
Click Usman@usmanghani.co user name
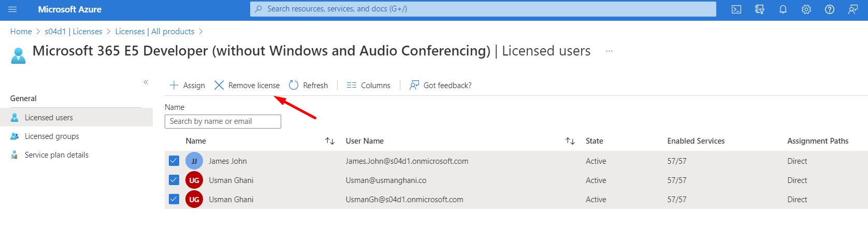[386, 180]
